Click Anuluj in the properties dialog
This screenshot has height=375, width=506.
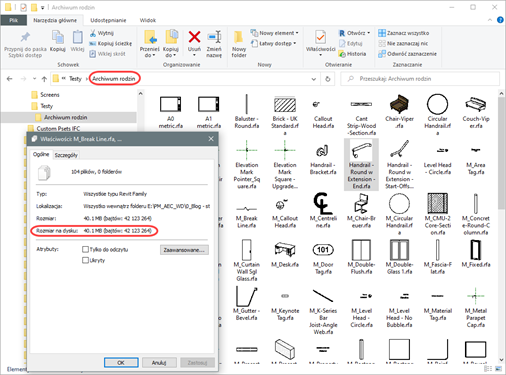point(159,362)
